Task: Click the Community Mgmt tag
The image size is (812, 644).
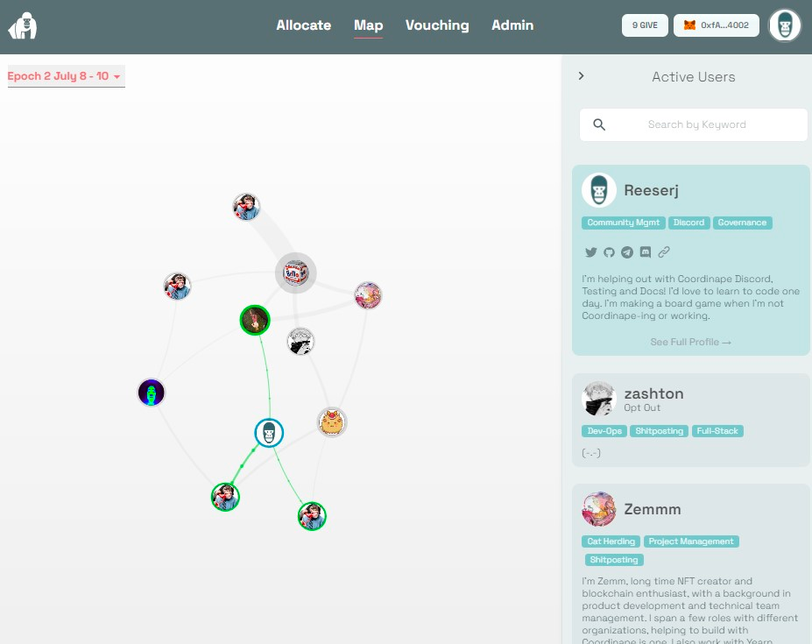Action: [x=623, y=223]
